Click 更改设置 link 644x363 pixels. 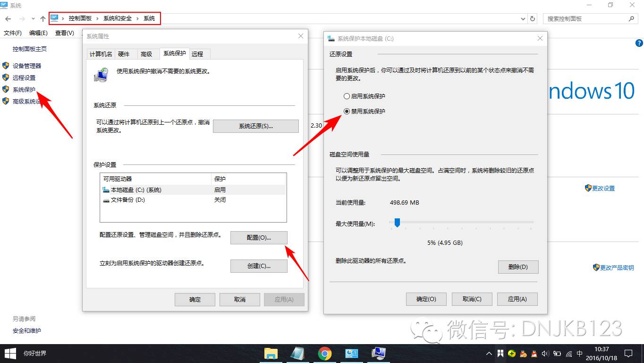tap(603, 188)
